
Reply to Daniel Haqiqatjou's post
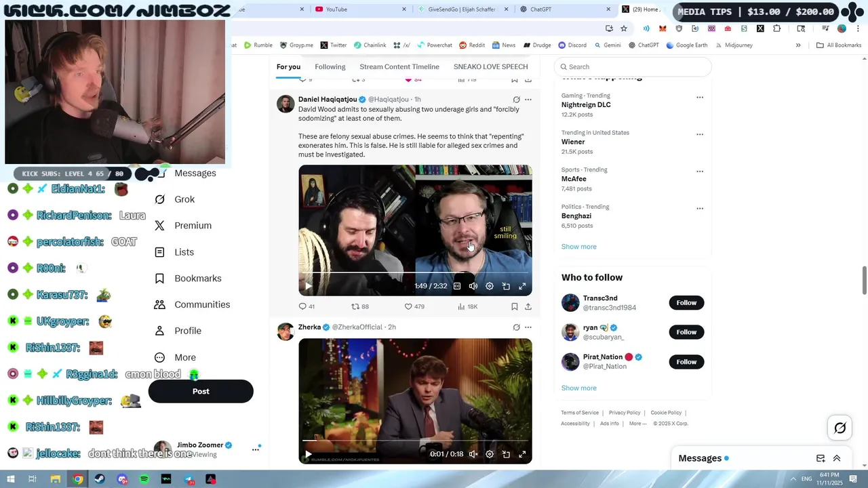307,306
